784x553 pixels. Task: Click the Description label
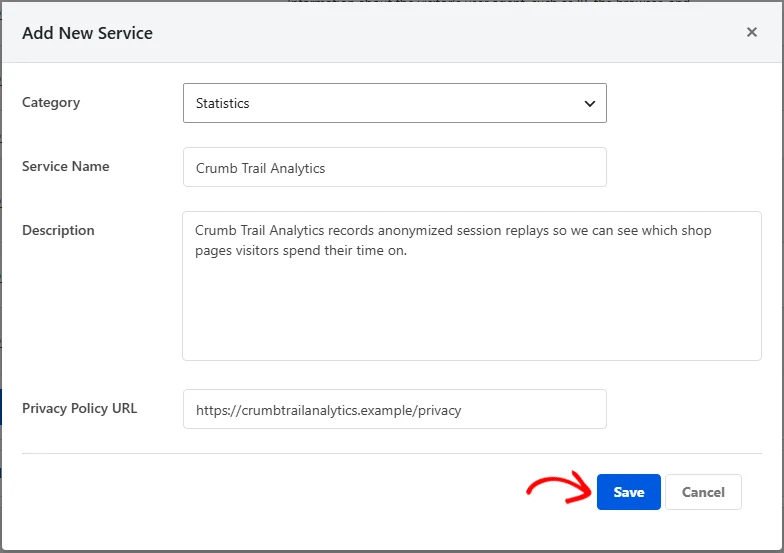(x=58, y=230)
